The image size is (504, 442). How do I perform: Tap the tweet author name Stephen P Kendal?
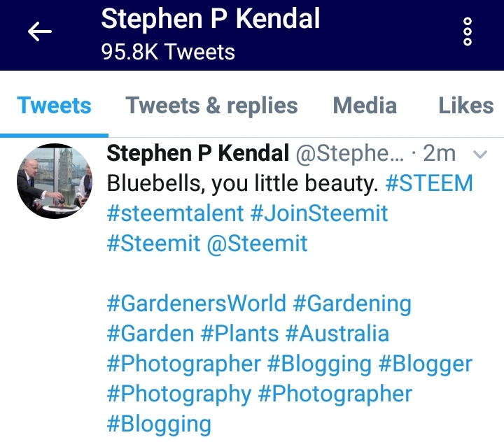(x=197, y=153)
